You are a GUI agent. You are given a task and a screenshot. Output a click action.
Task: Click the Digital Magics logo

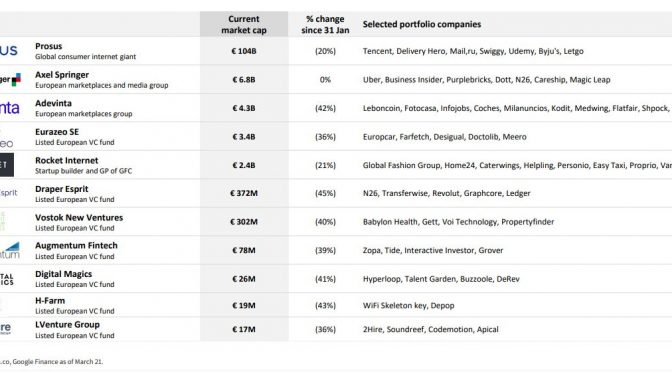tap(7, 279)
